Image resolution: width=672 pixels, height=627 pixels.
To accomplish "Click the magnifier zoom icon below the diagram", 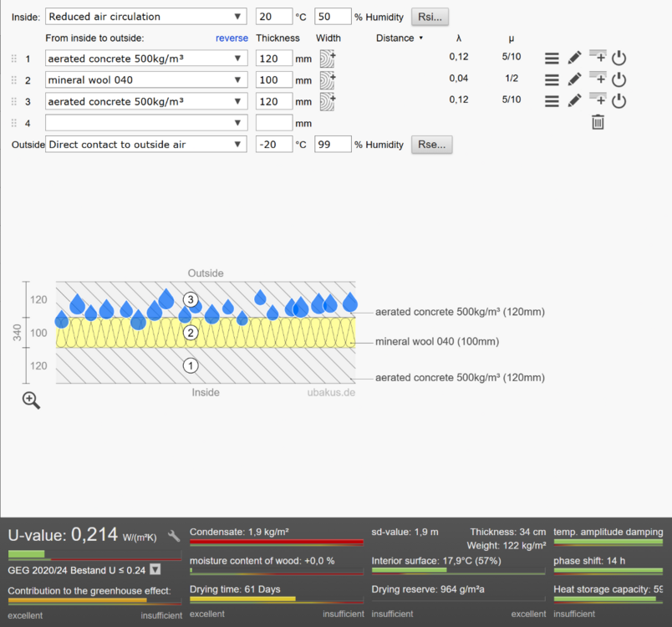I will 31,400.
